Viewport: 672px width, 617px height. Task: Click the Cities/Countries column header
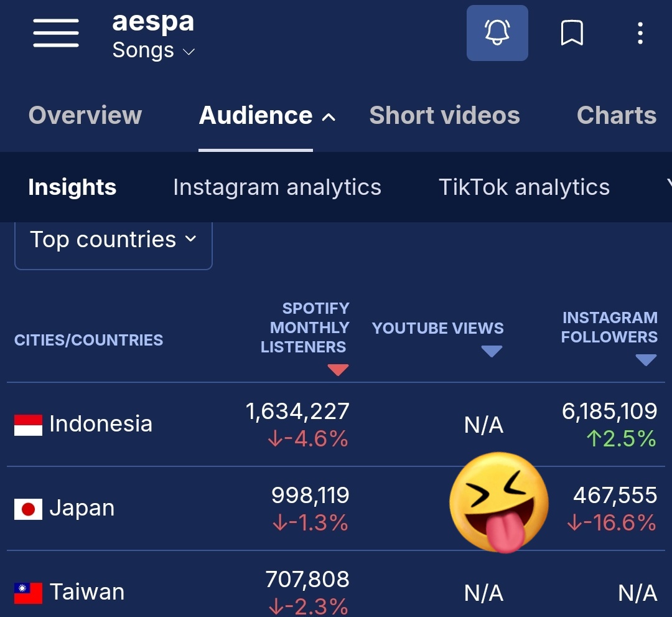(89, 340)
